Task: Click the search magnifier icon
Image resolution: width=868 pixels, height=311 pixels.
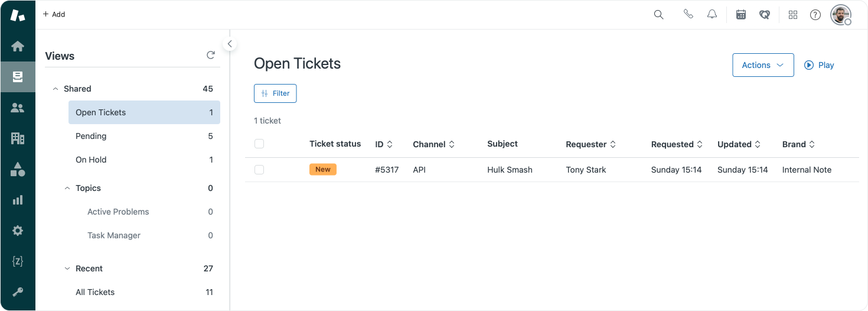Action: [659, 15]
